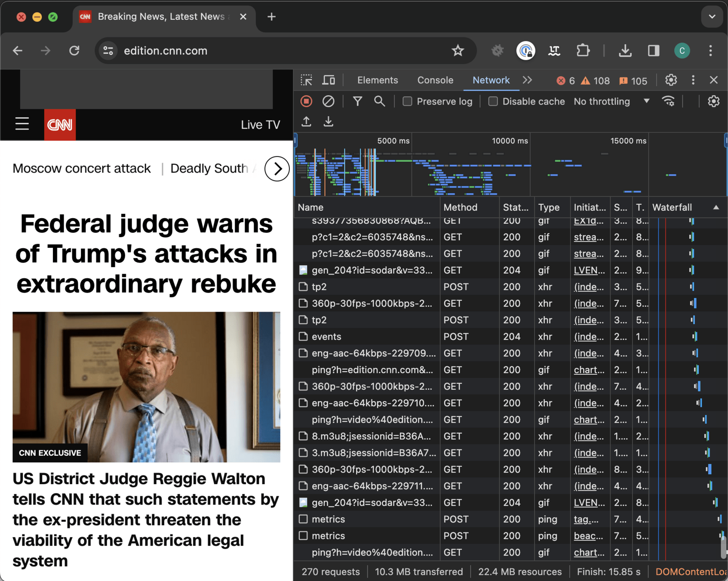Click the request list vertical scrollbar
Screen dimensions: 728x581
point(724,547)
